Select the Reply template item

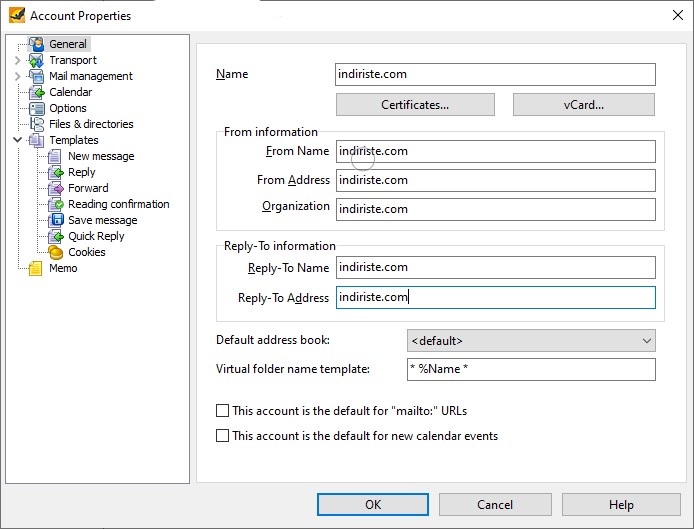[x=81, y=172]
